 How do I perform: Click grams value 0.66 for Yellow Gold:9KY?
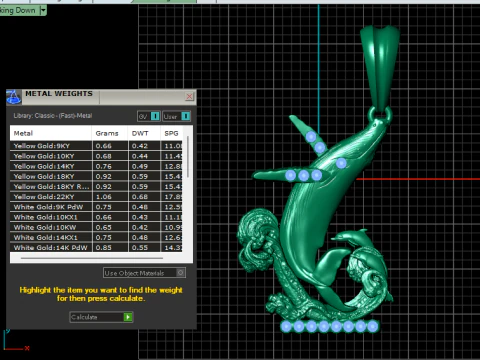(104, 146)
